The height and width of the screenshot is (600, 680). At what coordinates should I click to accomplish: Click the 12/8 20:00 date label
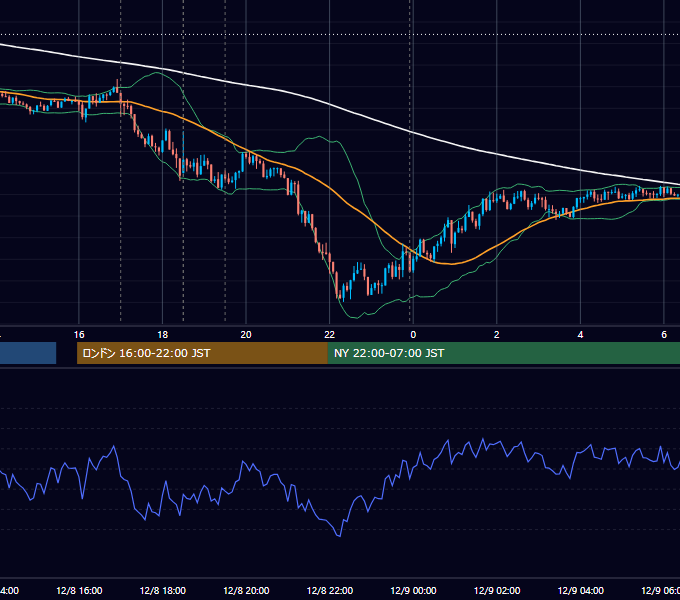click(x=246, y=591)
